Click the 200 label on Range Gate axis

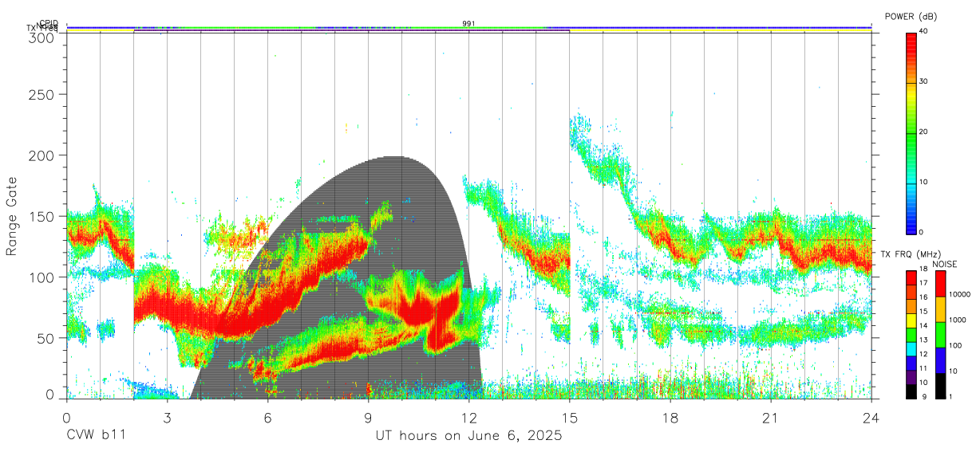click(42, 155)
